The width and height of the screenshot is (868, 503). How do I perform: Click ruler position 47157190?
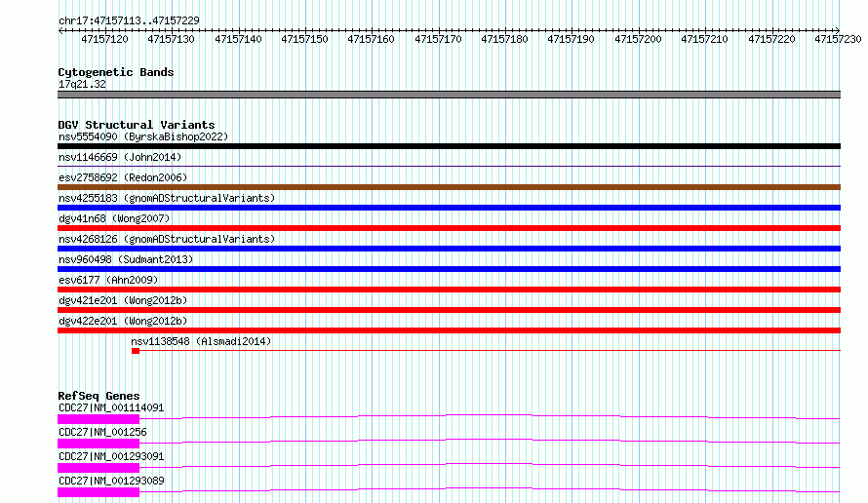point(571,39)
